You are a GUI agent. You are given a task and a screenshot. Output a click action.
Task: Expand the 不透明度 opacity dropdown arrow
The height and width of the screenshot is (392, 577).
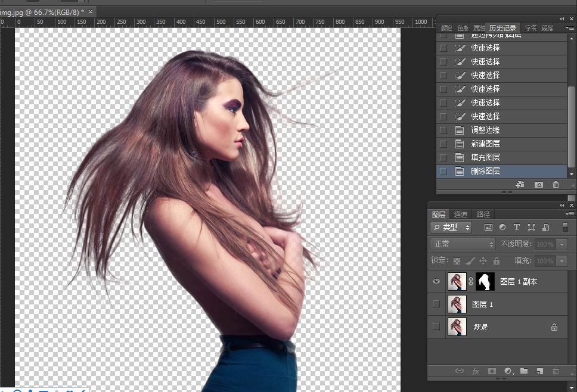(561, 244)
